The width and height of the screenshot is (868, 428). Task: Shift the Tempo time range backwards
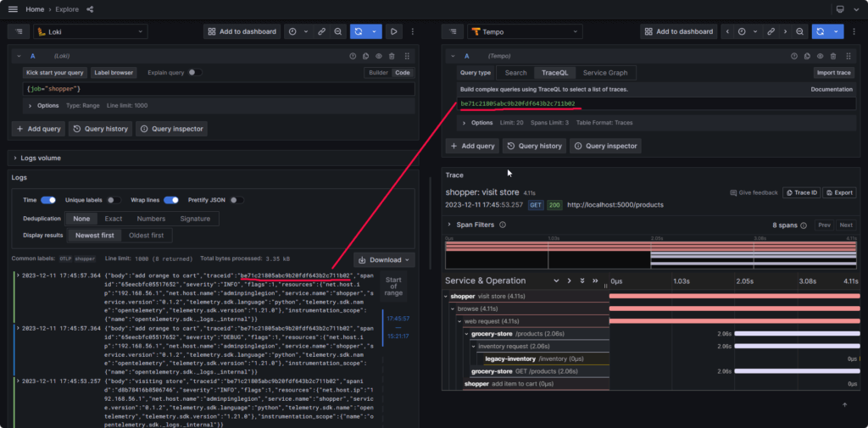pyautogui.click(x=727, y=31)
